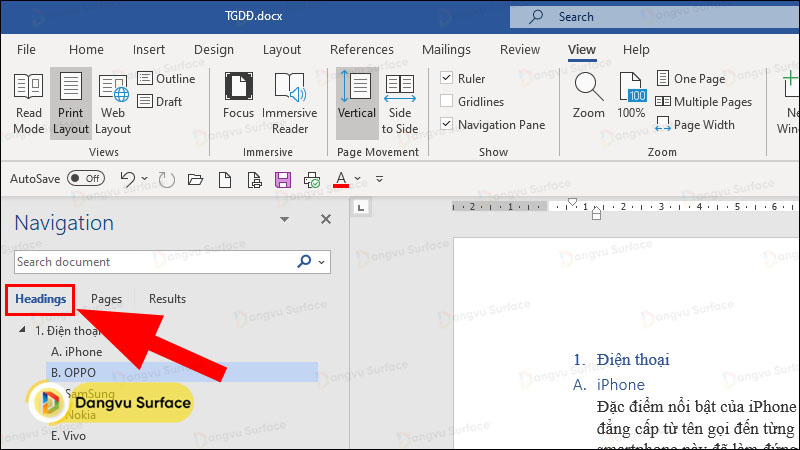Open search options dropdown in Navigation
This screenshot has height=450, width=800.
tap(321, 262)
